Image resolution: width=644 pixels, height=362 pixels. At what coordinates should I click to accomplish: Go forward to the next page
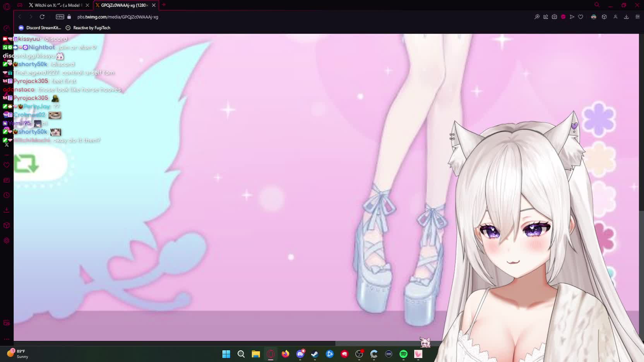[x=31, y=17]
